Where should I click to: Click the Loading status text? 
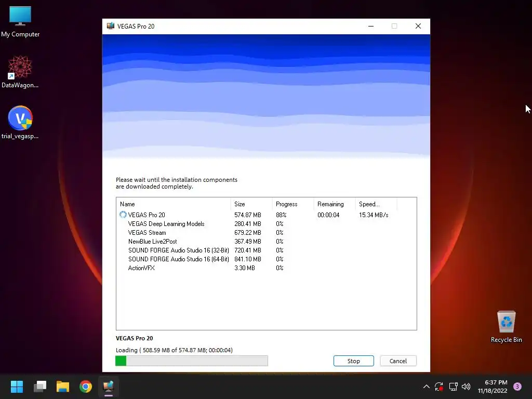coord(174,350)
